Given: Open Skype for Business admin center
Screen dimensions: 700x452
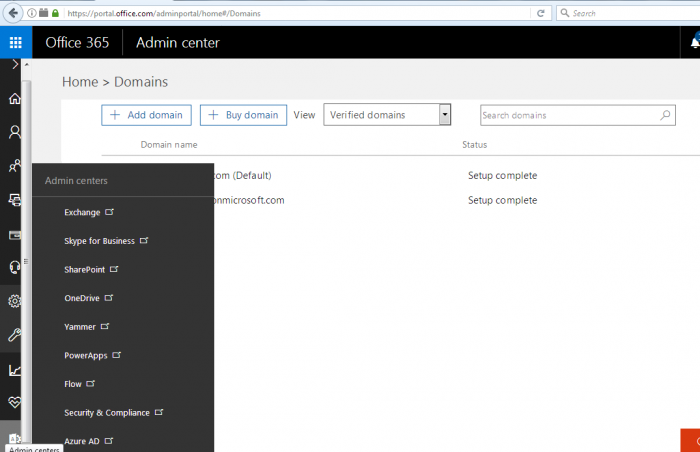Looking at the screenshot, I should click(99, 241).
